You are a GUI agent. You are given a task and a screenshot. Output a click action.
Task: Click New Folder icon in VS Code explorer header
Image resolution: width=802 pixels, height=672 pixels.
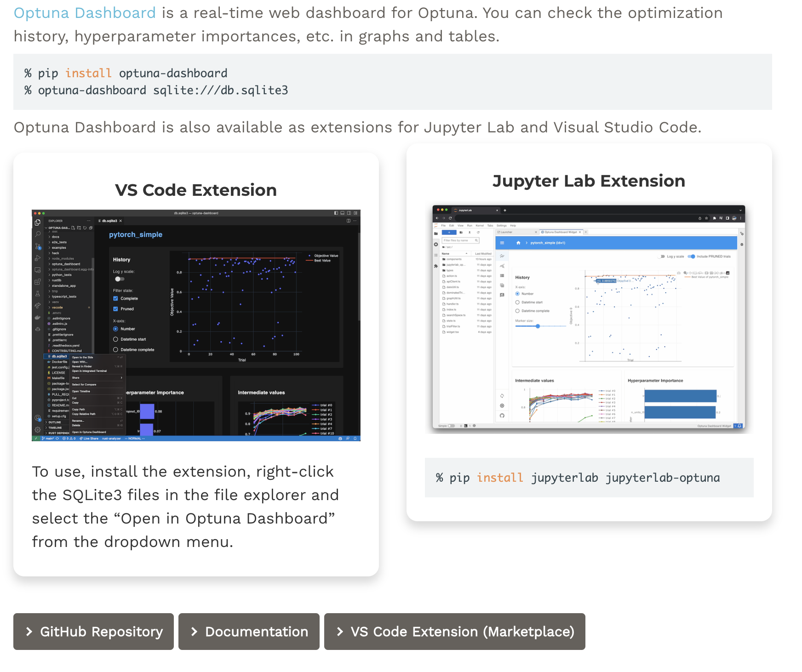pos(79,228)
